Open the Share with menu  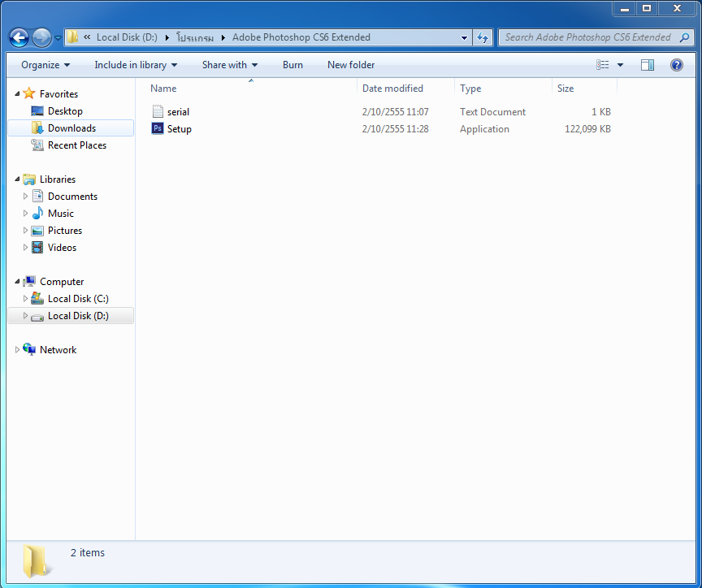[x=230, y=65]
